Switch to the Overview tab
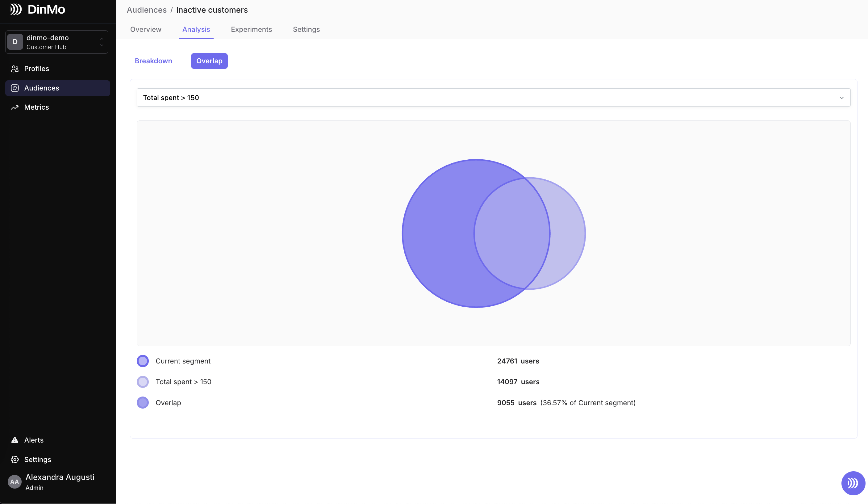The height and width of the screenshot is (504, 868). 146,30
